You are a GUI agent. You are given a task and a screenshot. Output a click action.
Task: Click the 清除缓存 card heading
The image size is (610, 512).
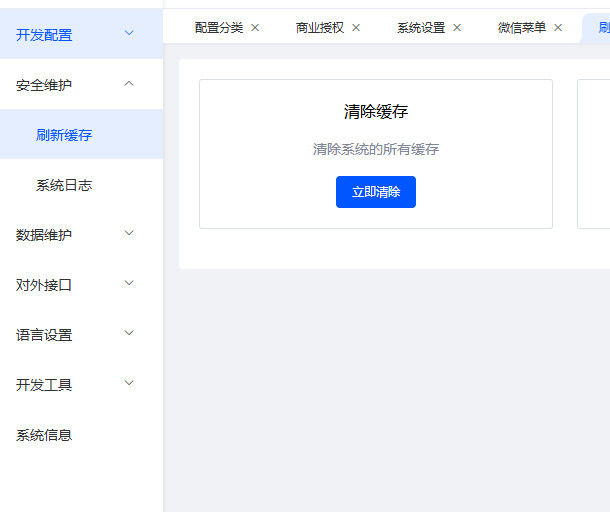[x=376, y=112]
